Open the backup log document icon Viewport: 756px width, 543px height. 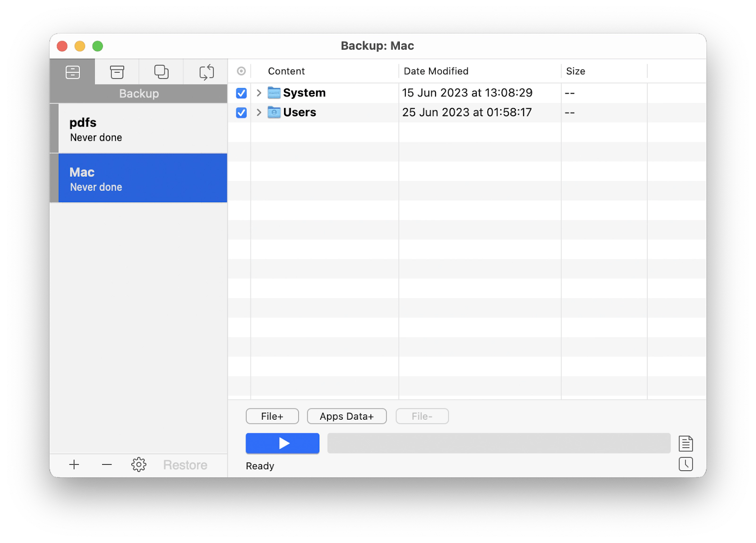[x=686, y=443]
